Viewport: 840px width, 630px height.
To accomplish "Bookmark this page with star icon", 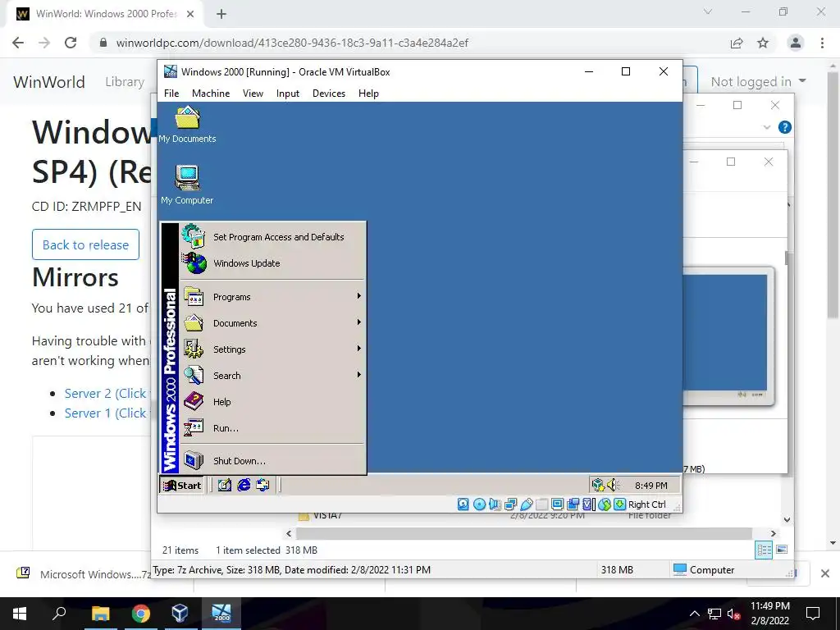I will tap(763, 43).
